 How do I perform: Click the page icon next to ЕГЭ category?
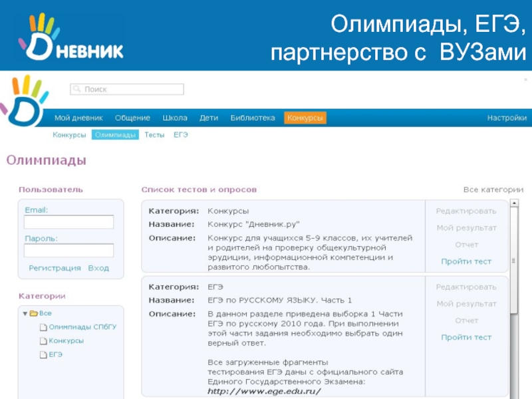[x=43, y=354]
